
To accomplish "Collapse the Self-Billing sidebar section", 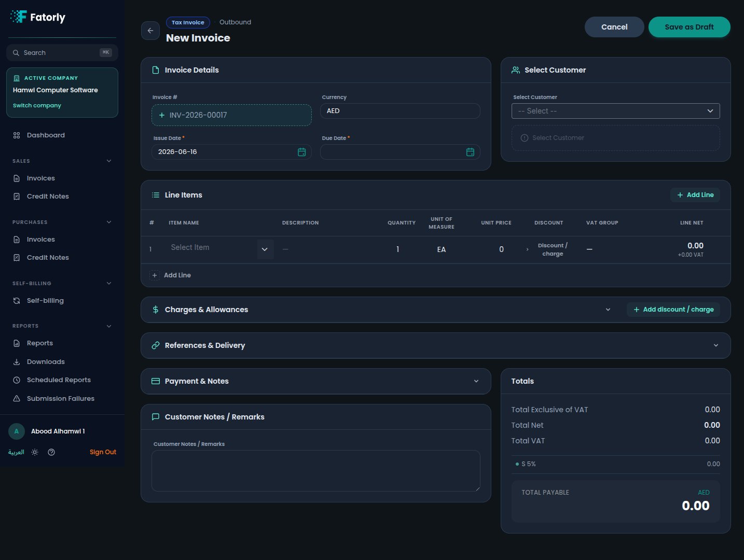I will coord(109,284).
